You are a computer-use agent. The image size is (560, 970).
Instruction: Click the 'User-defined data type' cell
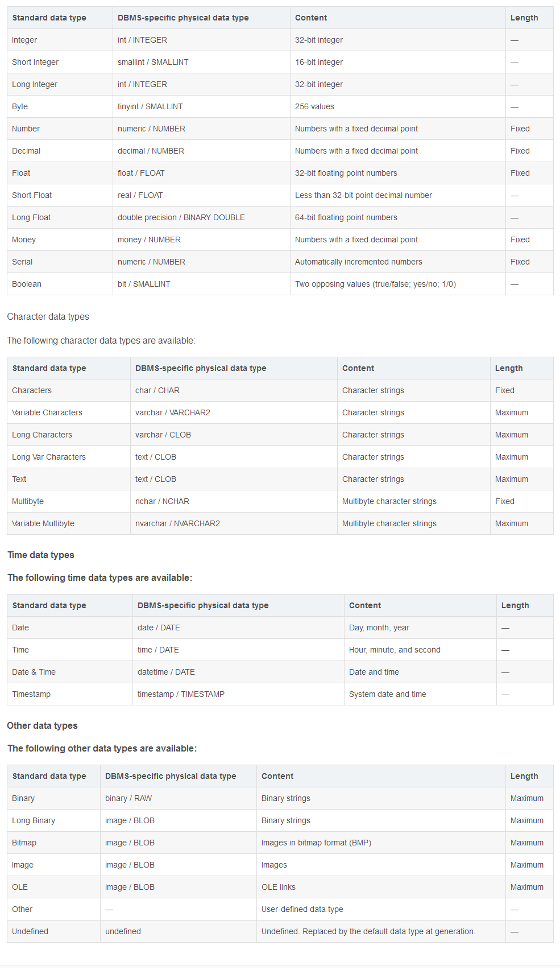click(x=302, y=909)
